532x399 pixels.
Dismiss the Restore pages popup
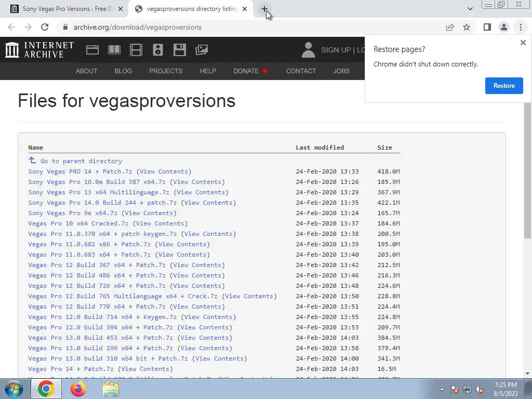tap(523, 43)
